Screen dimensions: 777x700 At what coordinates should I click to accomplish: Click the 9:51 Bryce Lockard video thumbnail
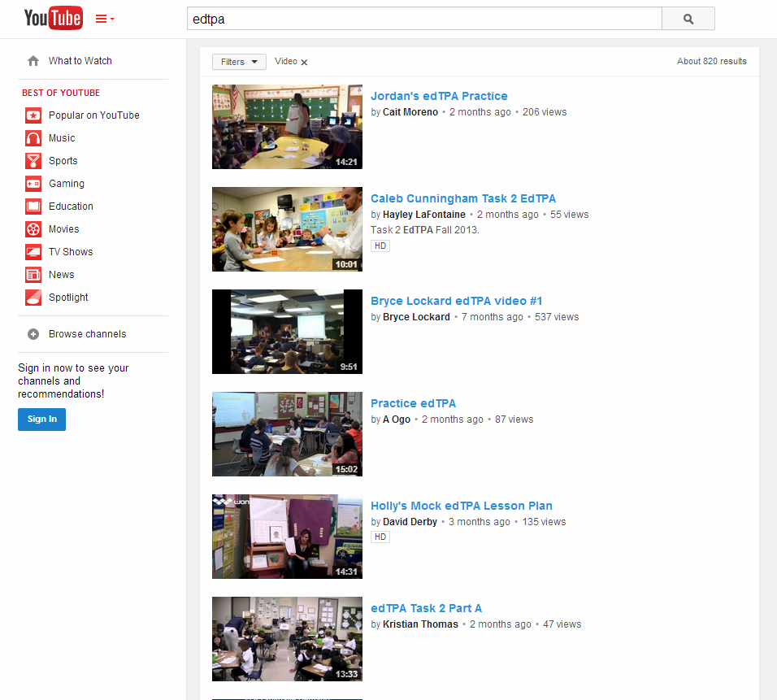(288, 333)
